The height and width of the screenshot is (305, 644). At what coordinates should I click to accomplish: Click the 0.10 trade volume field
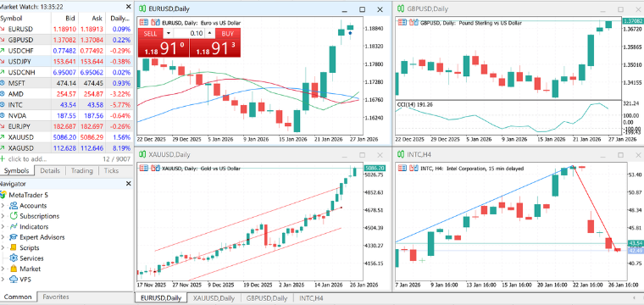click(x=189, y=33)
